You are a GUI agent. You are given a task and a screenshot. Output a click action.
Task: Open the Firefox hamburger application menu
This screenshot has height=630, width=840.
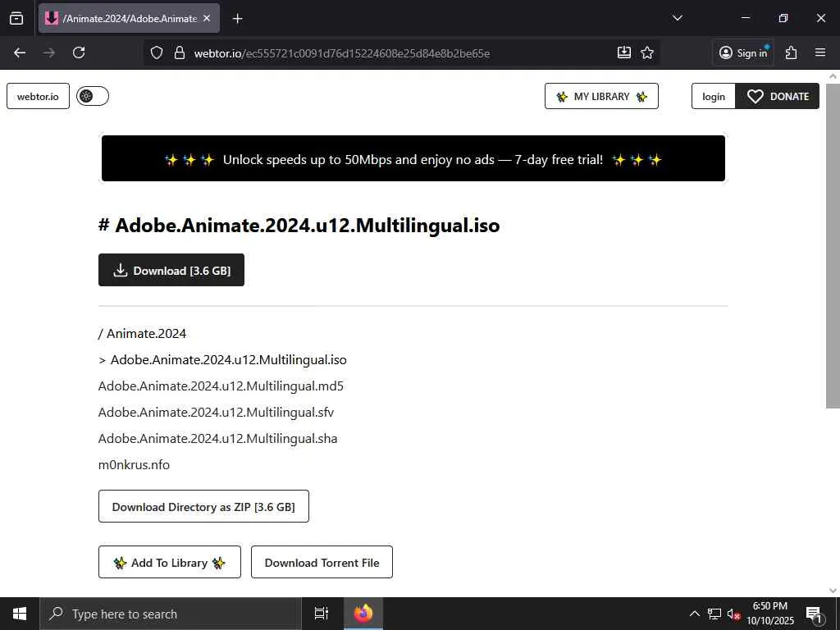pyautogui.click(x=820, y=52)
